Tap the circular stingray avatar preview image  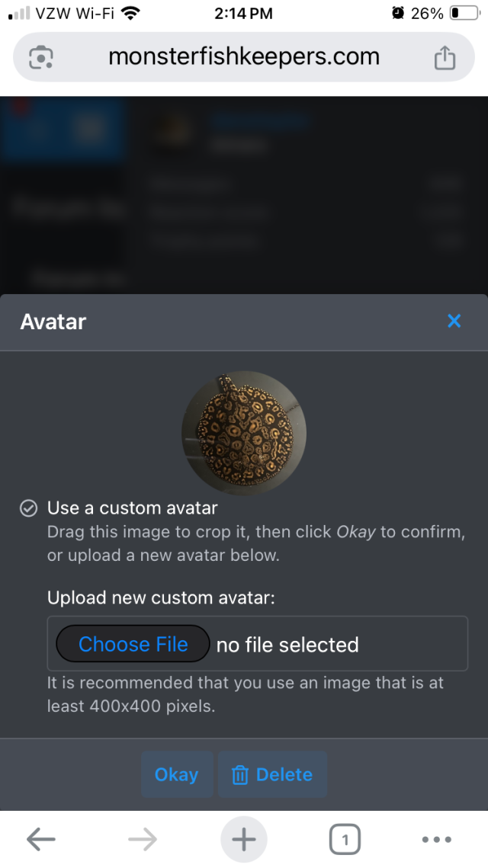coord(244,433)
